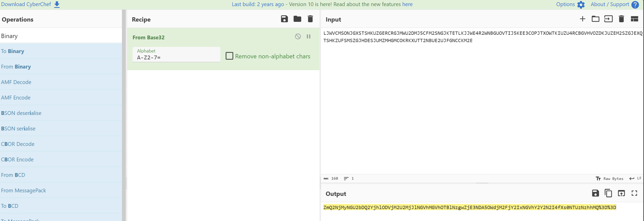The width and height of the screenshot is (644, 221).
Task: Open the LF end-of-line selector
Action: click(x=636, y=179)
